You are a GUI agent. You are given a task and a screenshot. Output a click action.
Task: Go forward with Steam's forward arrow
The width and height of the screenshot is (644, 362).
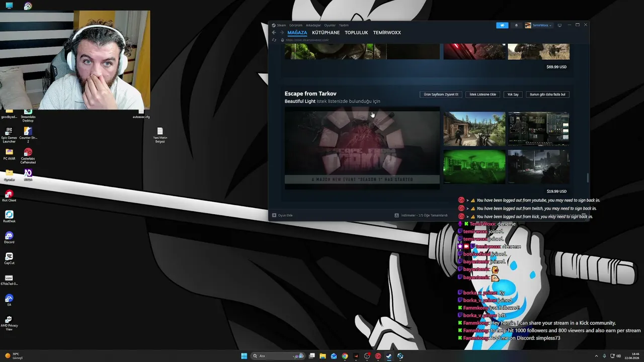click(282, 33)
